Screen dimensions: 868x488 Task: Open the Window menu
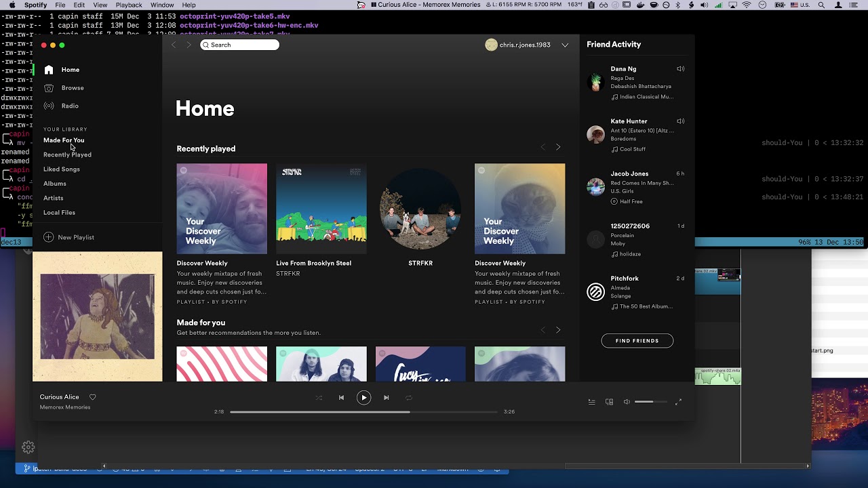coord(162,5)
